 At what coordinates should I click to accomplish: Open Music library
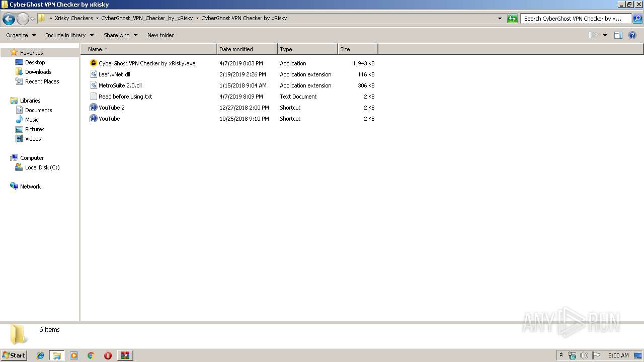[32, 120]
